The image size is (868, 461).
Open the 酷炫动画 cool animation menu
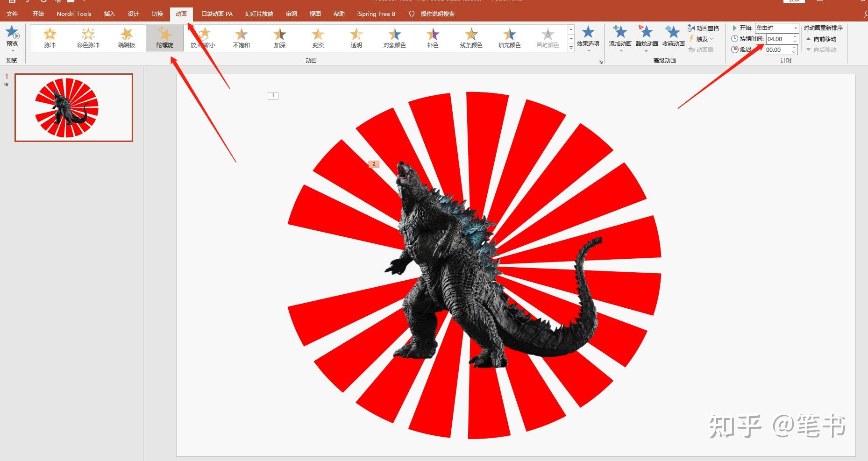point(647,38)
